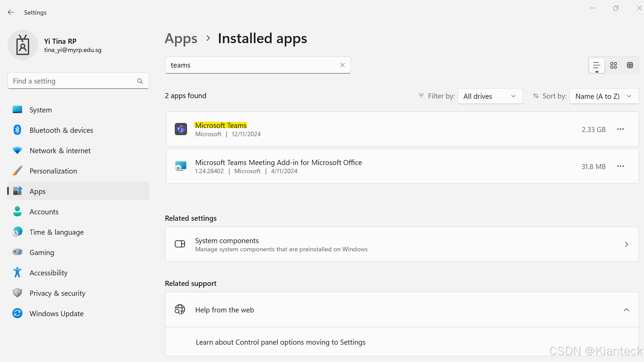This screenshot has width=644, height=362.
Task: Open Windows Update settings
Action: [x=78, y=313]
